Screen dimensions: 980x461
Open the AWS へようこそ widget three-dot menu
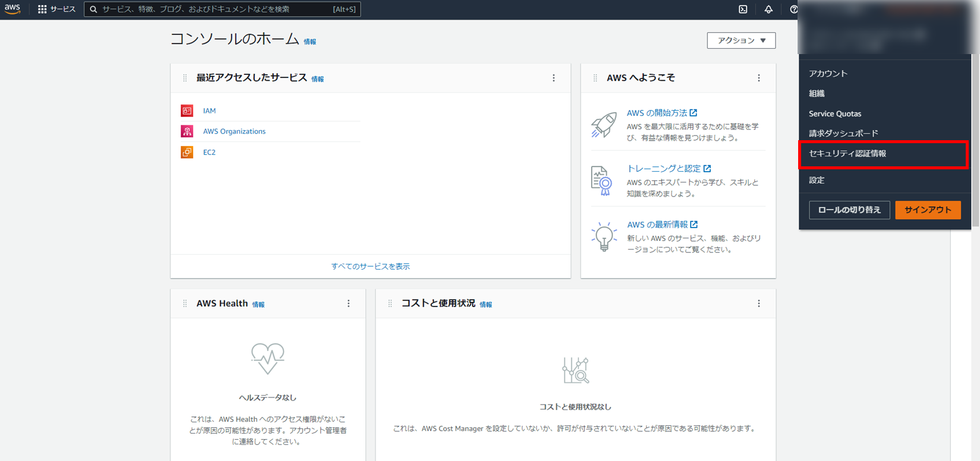759,78
